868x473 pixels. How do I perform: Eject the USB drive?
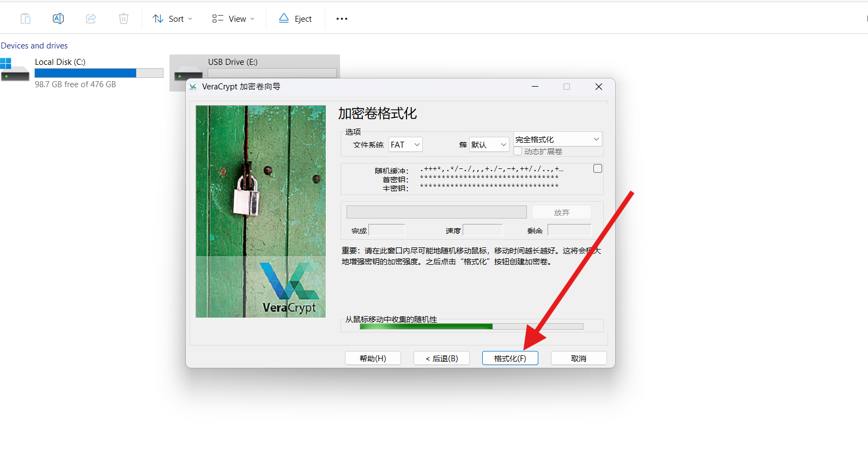[295, 19]
